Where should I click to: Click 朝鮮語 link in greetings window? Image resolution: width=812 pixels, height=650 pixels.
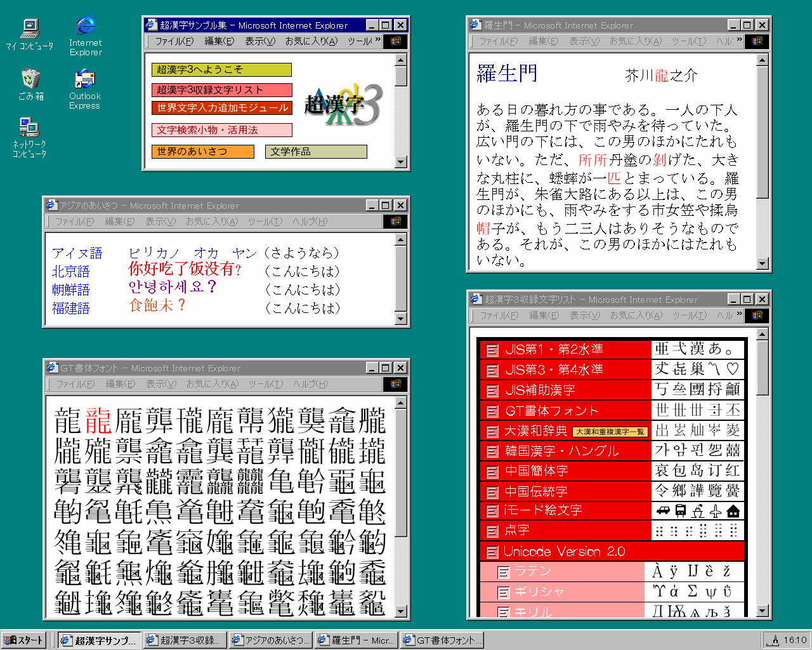coord(71,290)
